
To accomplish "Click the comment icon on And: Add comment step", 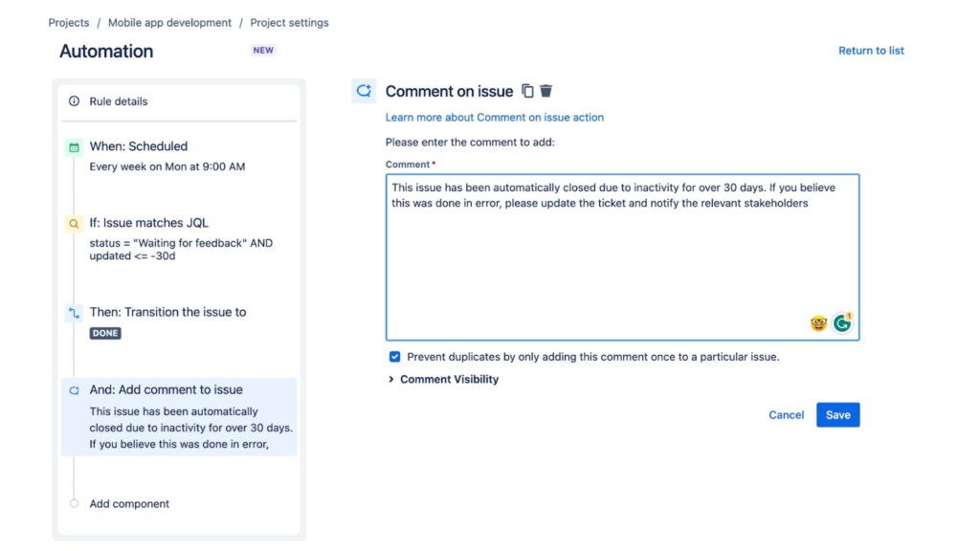I will point(74,389).
